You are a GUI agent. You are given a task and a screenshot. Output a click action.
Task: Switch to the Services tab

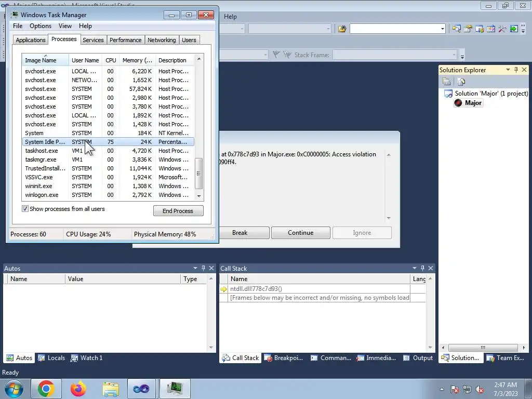pos(93,40)
